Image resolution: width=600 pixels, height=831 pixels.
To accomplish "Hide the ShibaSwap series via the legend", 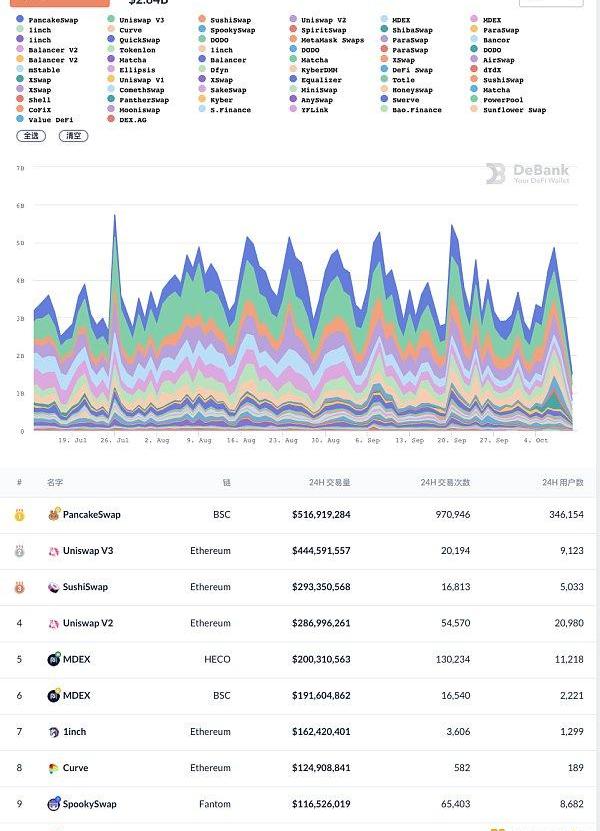I will point(411,30).
